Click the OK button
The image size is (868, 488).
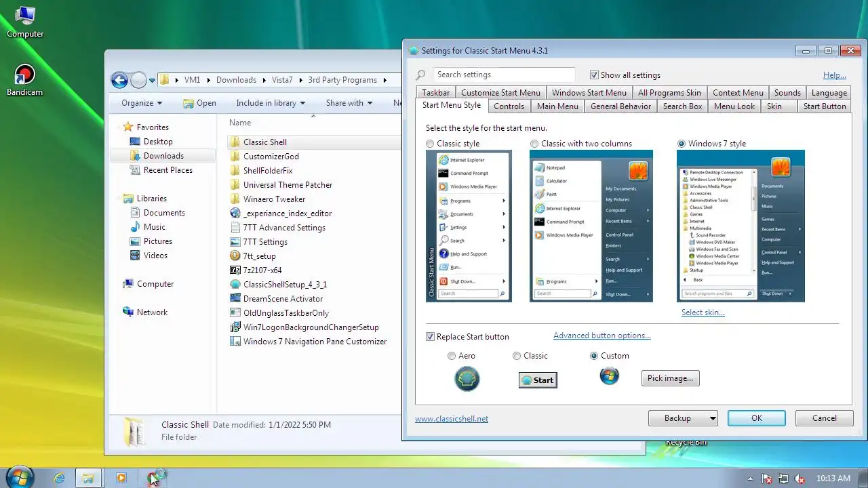[757, 418]
